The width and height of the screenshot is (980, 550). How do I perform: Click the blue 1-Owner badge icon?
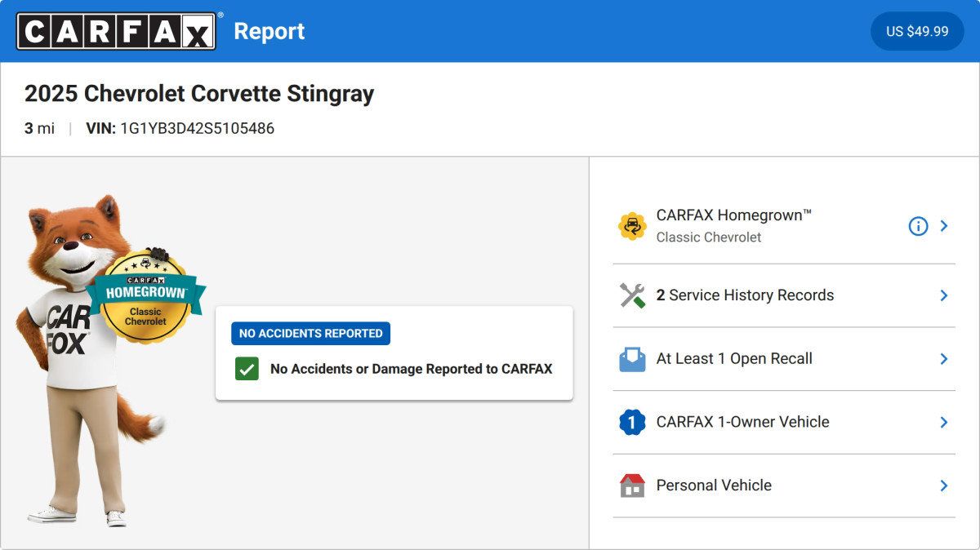632,422
